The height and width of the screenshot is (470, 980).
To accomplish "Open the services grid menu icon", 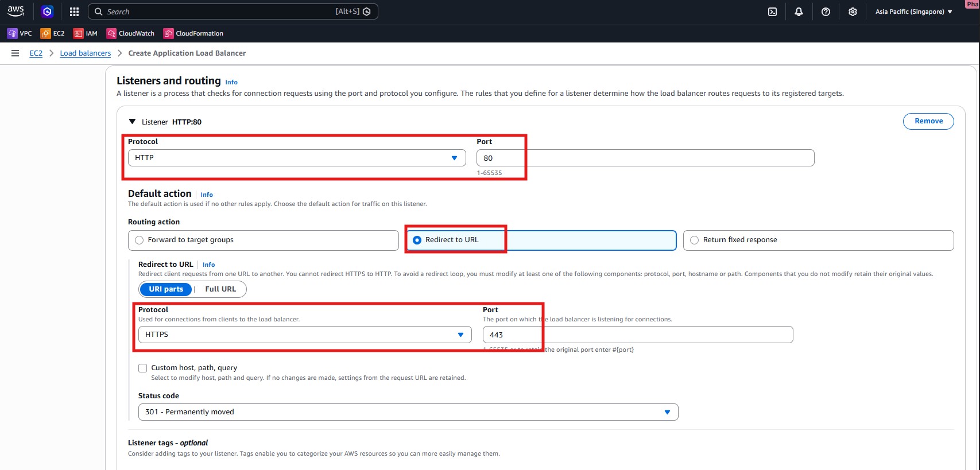I will point(74,11).
